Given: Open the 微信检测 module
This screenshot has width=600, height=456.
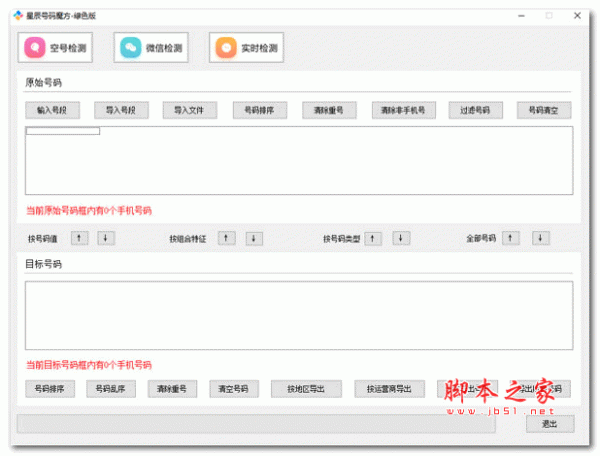Looking at the screenshot, I should 151,48.
